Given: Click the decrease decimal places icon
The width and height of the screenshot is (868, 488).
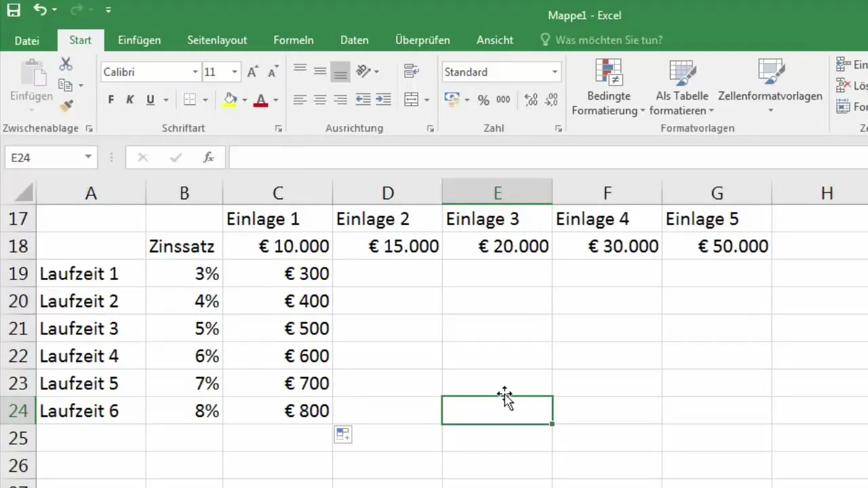Looking at the screenshot, I should (x=552, y=100).
